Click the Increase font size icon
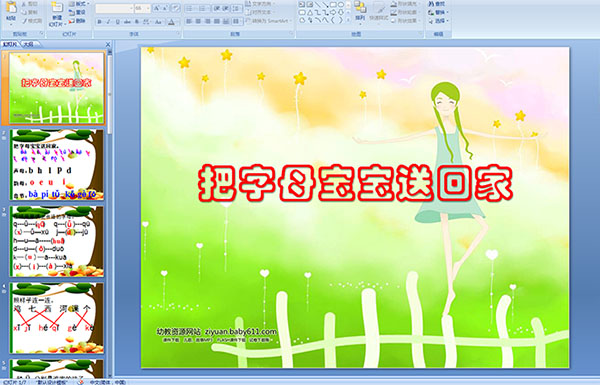Image resolution: width=600 pixels, height=385 pixels. 157,8
